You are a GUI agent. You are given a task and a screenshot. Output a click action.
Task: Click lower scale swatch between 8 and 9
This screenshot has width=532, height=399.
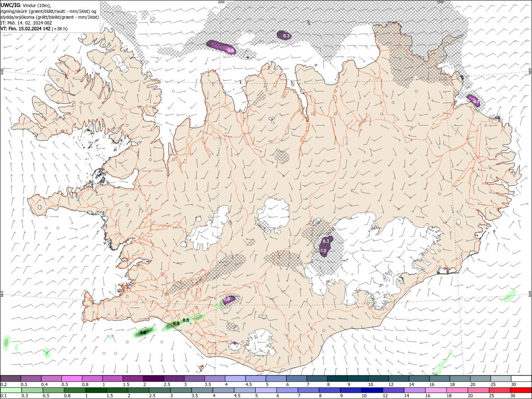pos(329,390)
